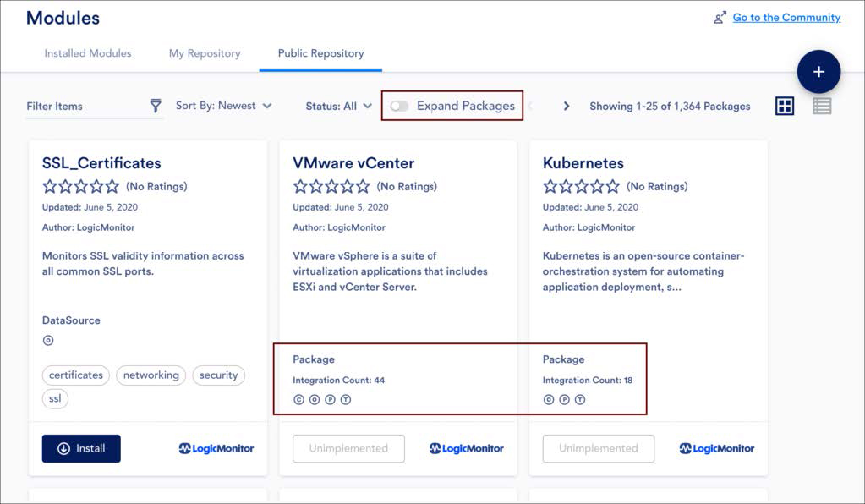The height and width of the screenshot is (504, 865).
Task: Click the blue plus add button
Action: point(818,72)
